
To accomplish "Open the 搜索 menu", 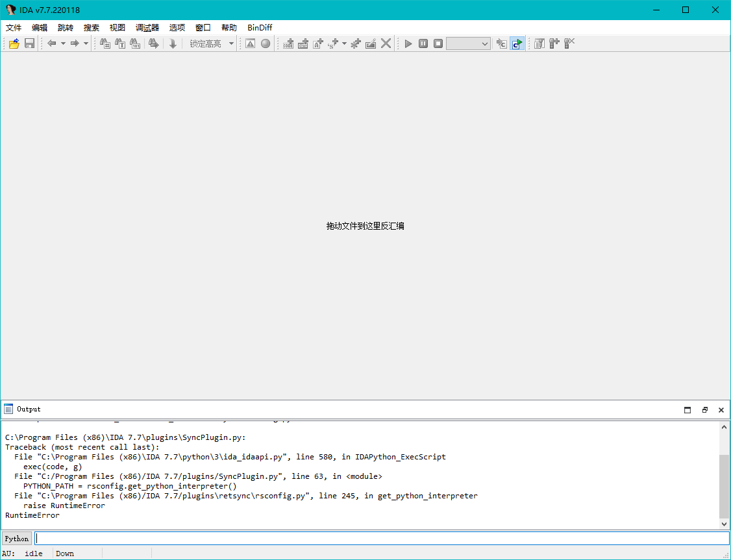I will [x=92, y=27].
